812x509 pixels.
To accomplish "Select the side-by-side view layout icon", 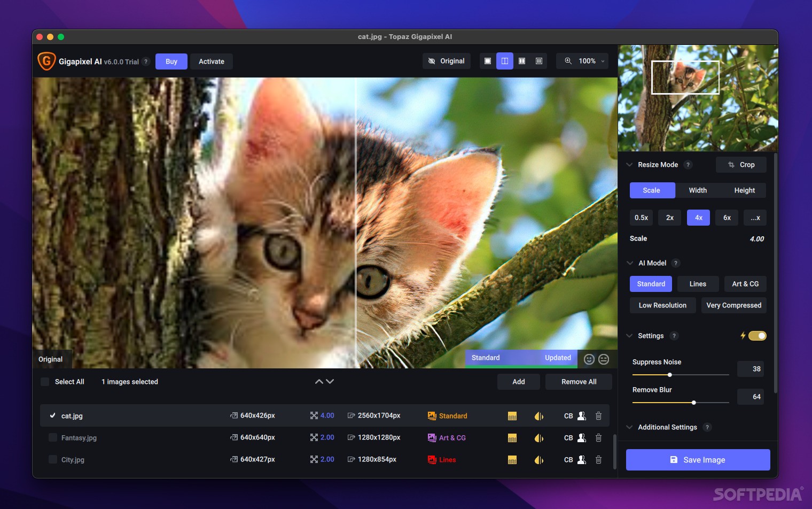I will coord(522,61).
